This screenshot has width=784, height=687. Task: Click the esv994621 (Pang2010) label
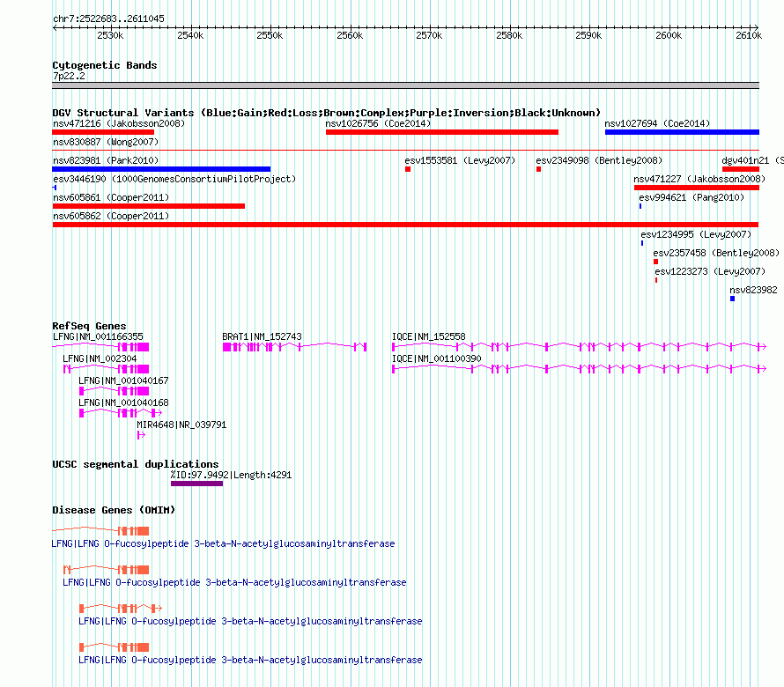click(692, 197)
